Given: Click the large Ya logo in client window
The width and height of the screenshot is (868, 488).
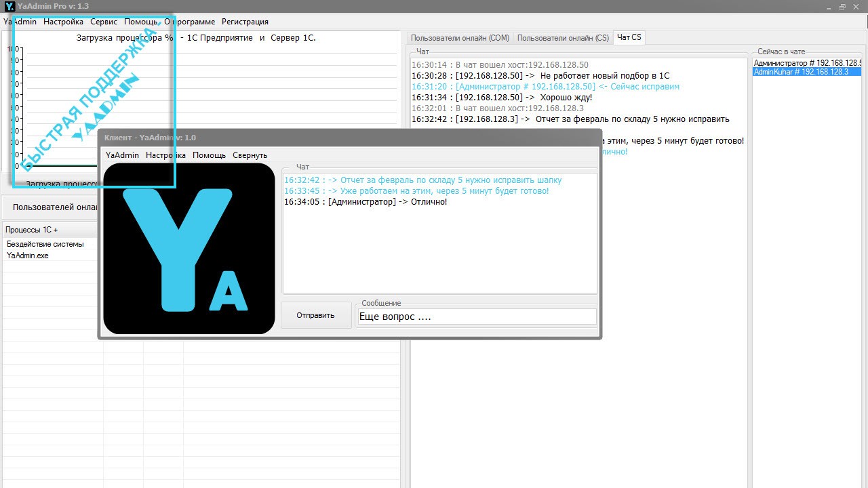Looking at the screenshot, I should pos(189,249).
